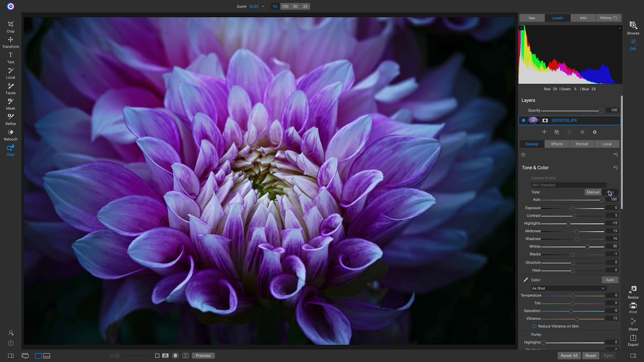Open the Zoom percentage dropdown
This screenshot has height=362, width=644.
pyautogui.click(x=263, y=7)
